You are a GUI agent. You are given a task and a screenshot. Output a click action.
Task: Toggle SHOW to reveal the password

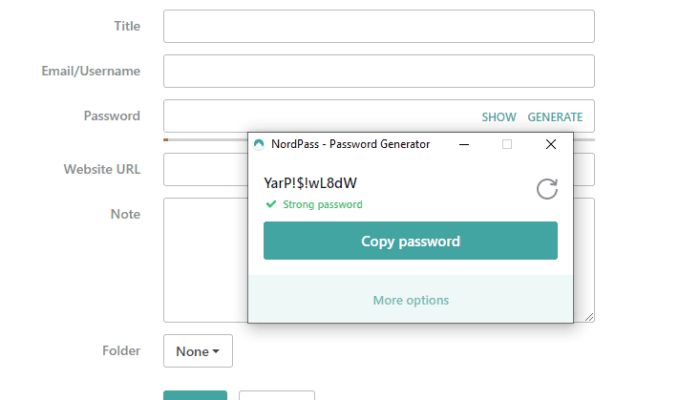click(499, 117)
